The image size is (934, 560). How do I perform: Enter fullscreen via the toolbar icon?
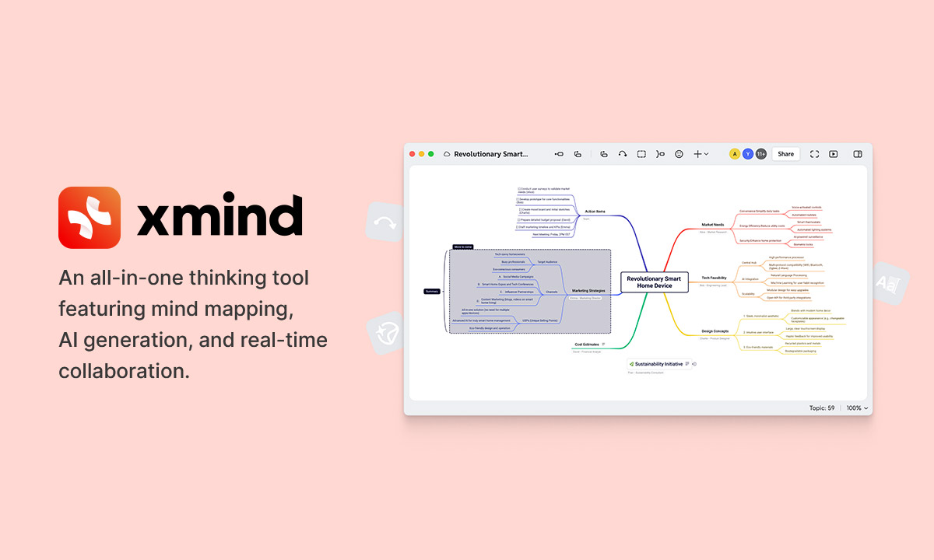coord(814,154)
